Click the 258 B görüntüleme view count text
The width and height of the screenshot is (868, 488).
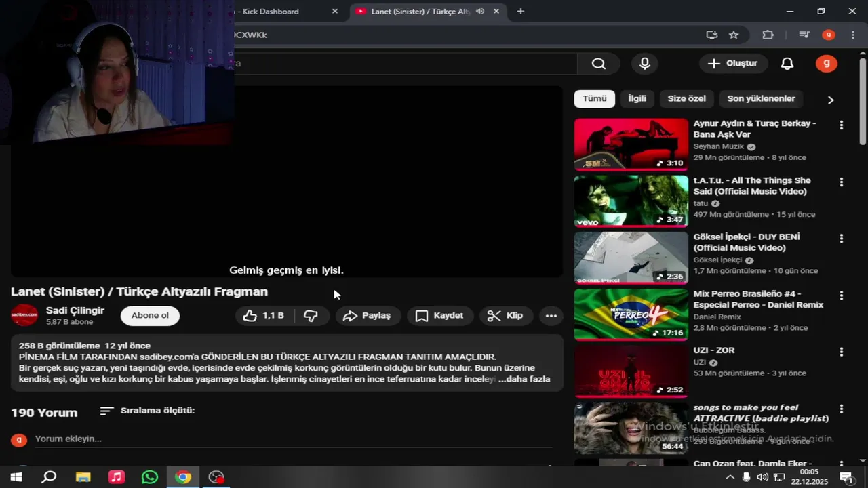click(59, 346)
